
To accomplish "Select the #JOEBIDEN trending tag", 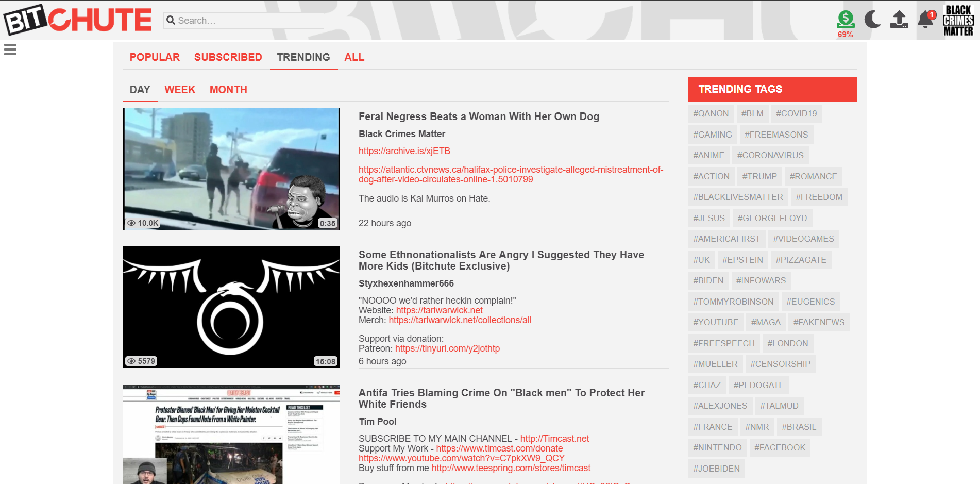I will pyautogui.click(x=716, y=469).
